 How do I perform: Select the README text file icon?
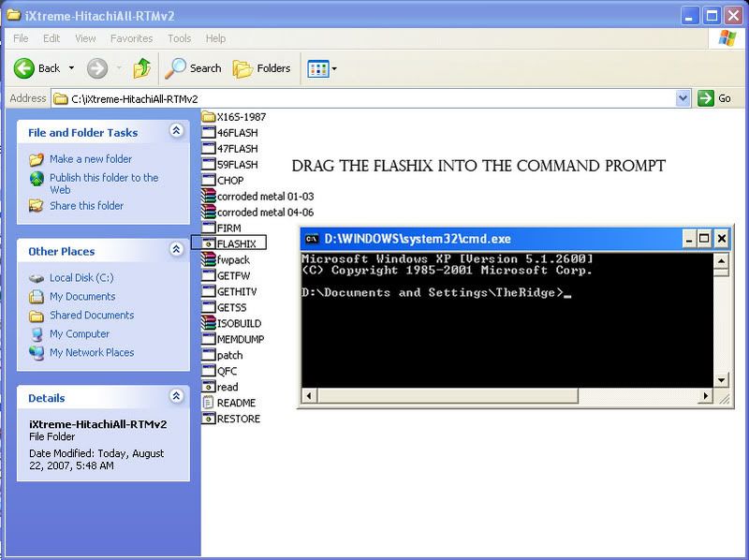click(208, 403)
